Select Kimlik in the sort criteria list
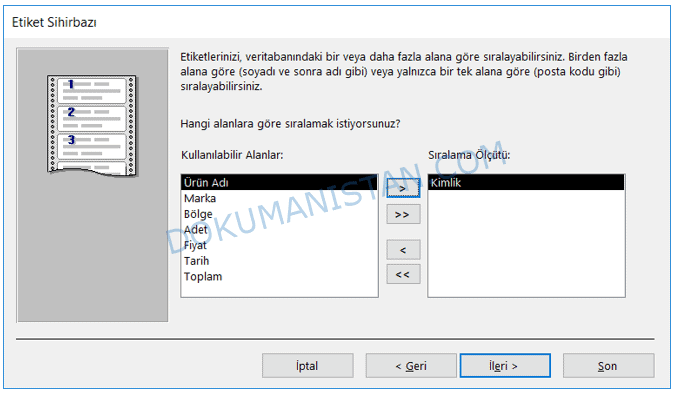676x396 pixels. (526, 183)
